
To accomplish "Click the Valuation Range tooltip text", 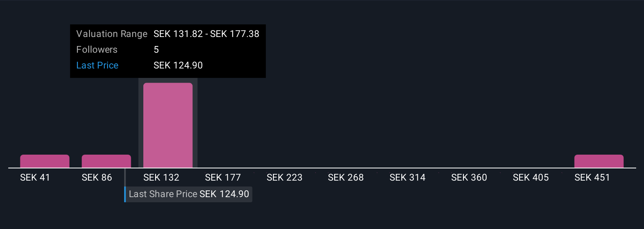I will coord(112,34).
